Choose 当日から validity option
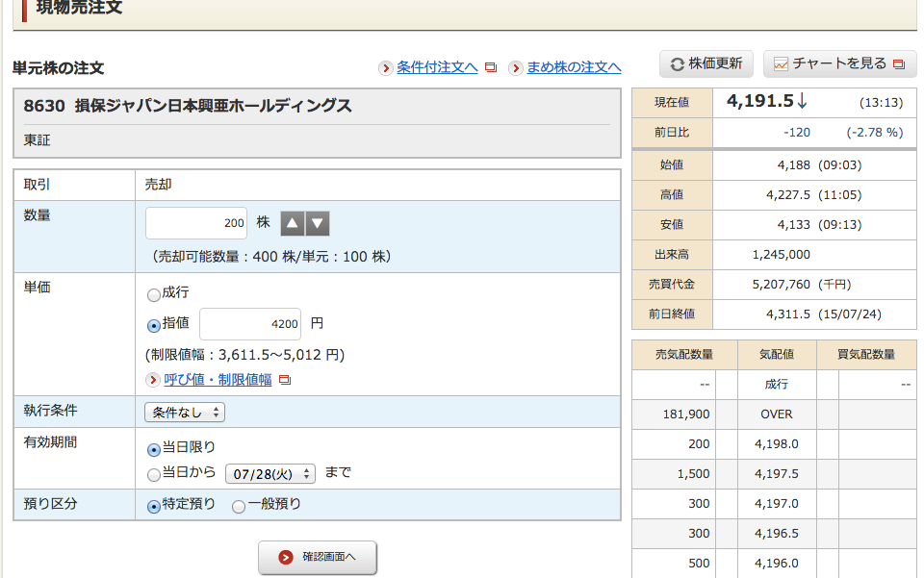The width and height of the screenshot is (924, 578). pos(154,474)
